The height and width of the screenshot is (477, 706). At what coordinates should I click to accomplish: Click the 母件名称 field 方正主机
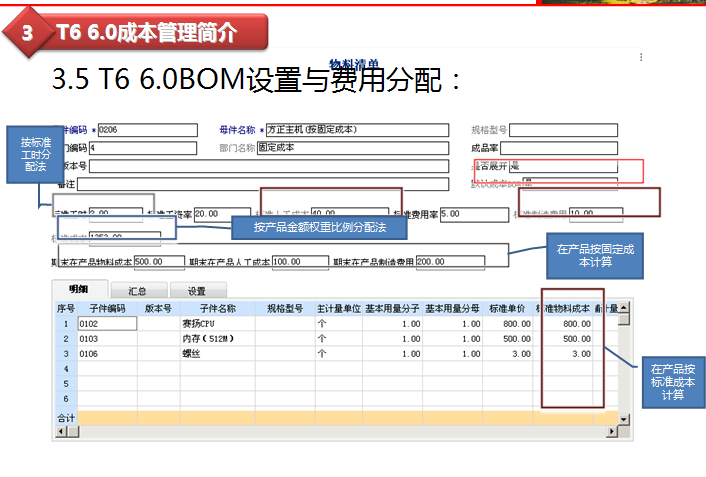point(358,130)
